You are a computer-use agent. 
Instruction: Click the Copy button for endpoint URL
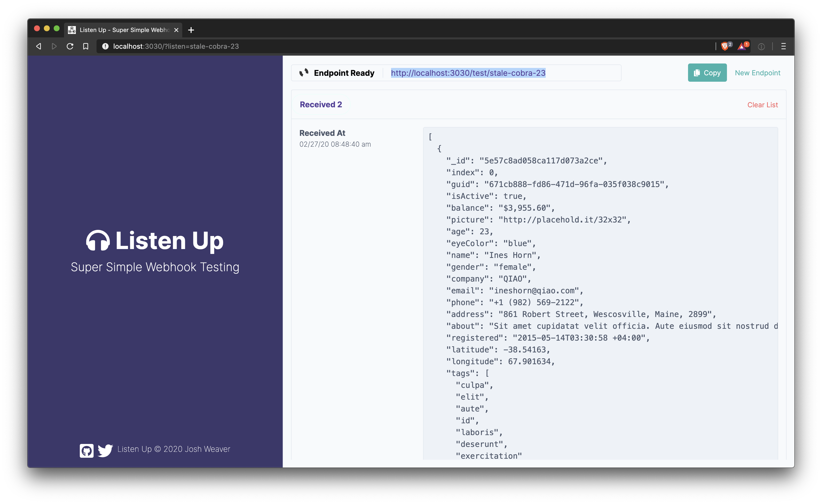tap(707, 73)
